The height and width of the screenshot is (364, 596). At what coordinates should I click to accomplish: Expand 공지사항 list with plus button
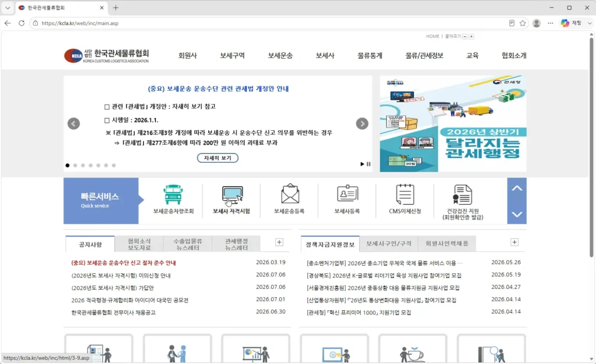pyautogui.click(x=279, y=242)
